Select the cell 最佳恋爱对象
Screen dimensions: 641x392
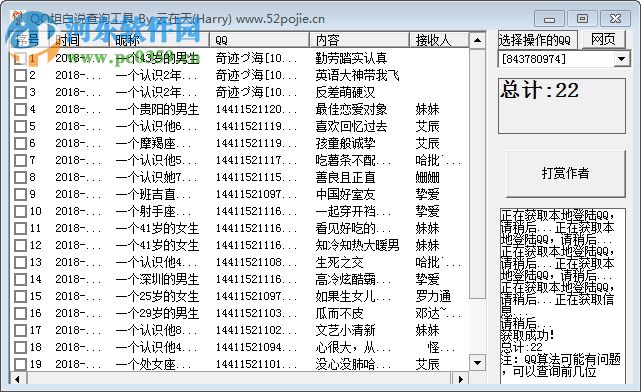click(x=351, y=109)
